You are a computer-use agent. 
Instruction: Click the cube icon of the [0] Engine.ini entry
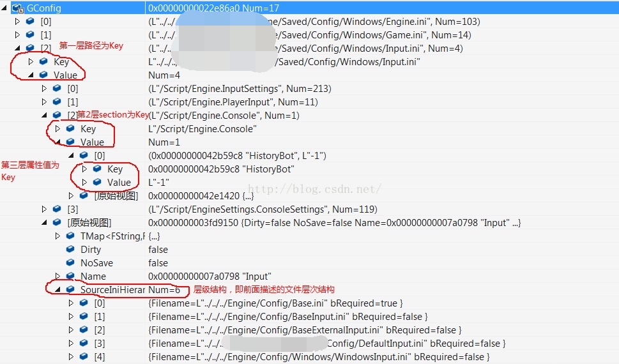(x=31, y=21)
